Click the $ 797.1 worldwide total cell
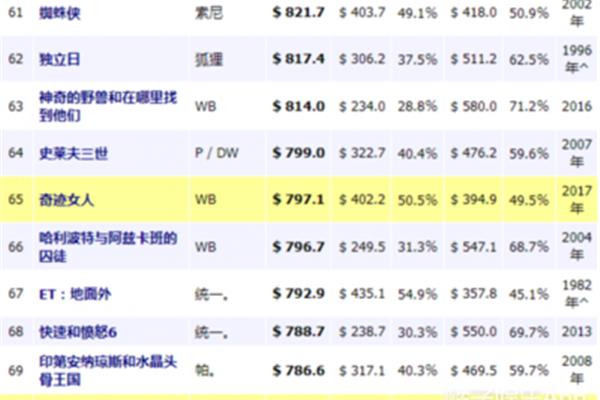The image size is (600, 400). (298, 199)
